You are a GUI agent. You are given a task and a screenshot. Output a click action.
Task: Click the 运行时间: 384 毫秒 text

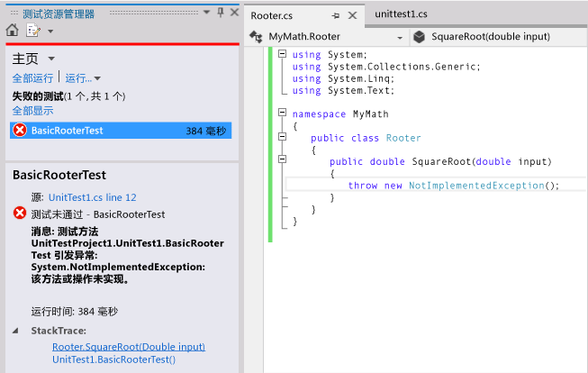[74, 312]
